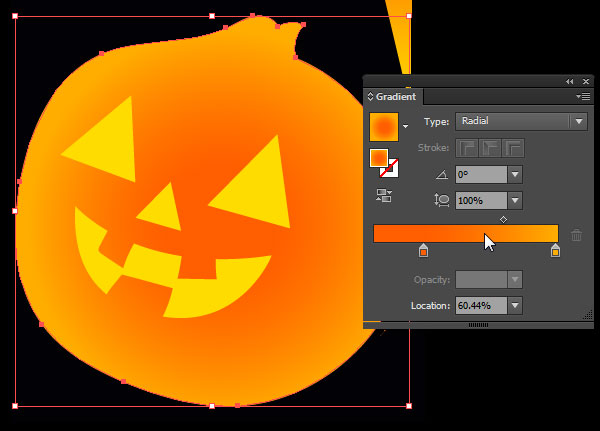Click the Location field showing 60.44%
Image resolution: width=600 pixels, height=431 pixels.
(481, 305)
